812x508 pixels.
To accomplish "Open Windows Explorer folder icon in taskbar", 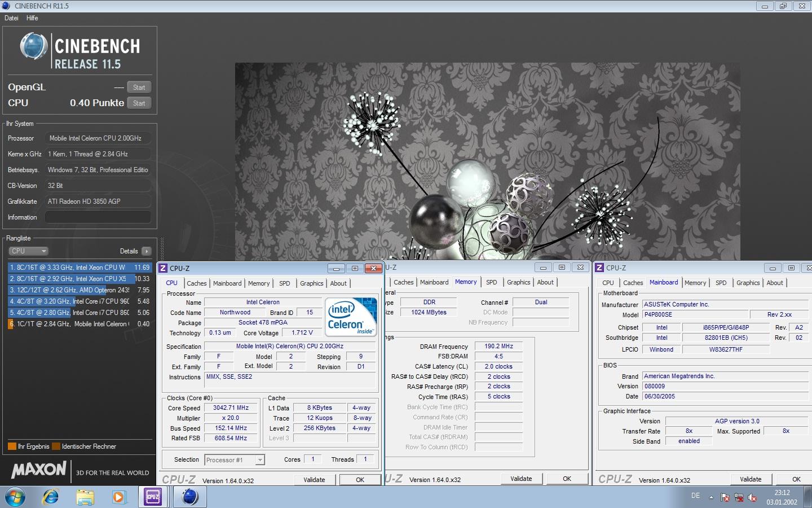I will 85,497.
